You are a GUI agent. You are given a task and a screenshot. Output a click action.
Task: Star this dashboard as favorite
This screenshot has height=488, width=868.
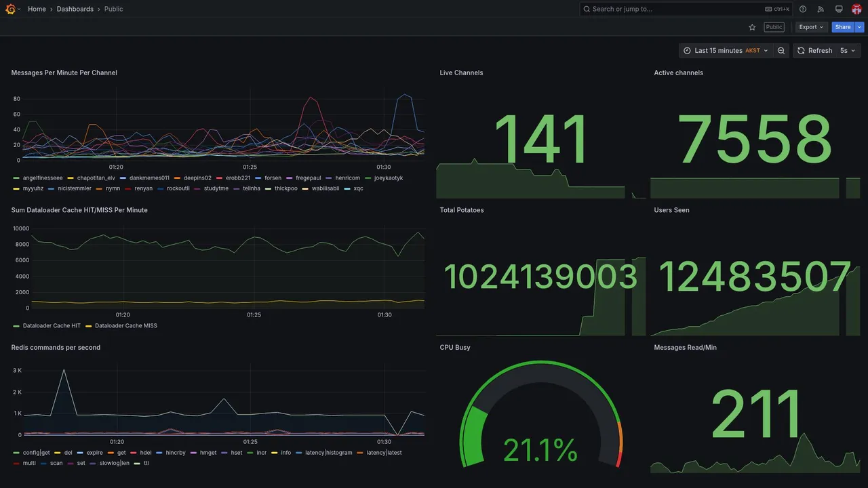752,27
